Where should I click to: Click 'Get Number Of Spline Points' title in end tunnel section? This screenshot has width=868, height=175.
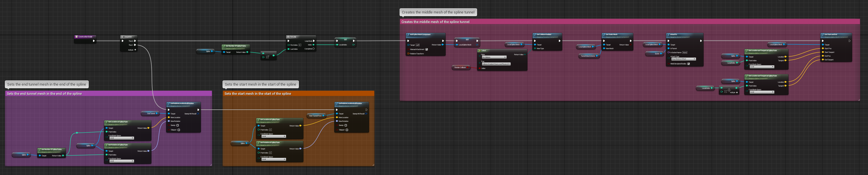pos(51,149)
